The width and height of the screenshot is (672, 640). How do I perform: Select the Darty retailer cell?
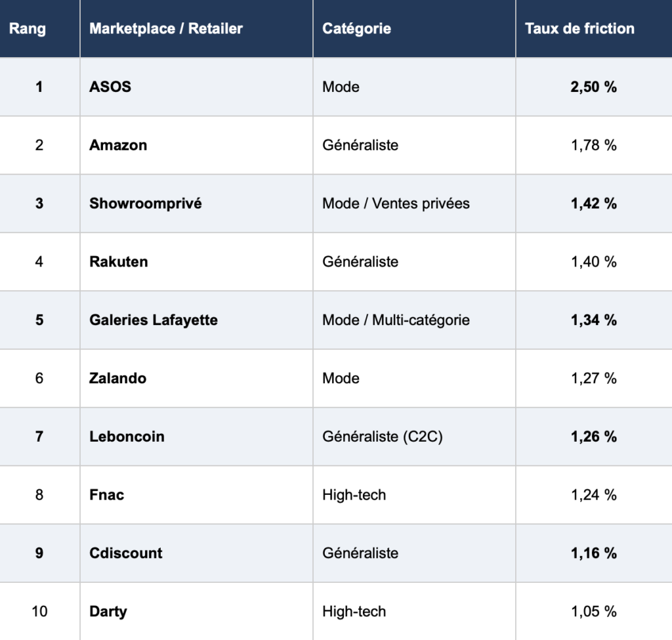pyautogui.click(x=108, y=612)
